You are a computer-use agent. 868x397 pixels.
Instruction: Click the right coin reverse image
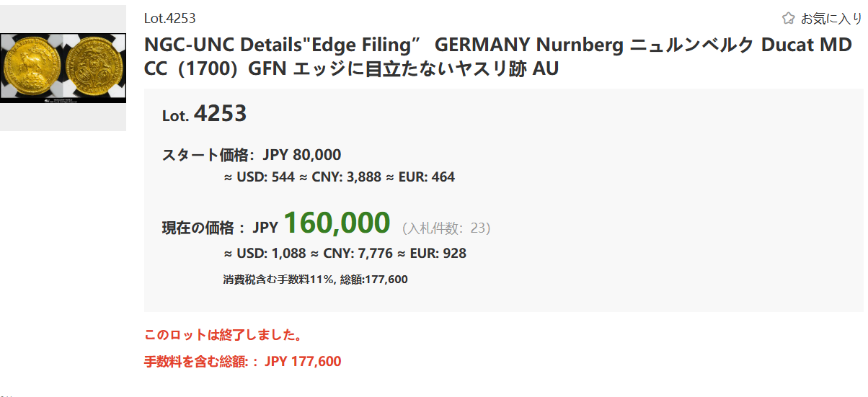tap(94, 68)
